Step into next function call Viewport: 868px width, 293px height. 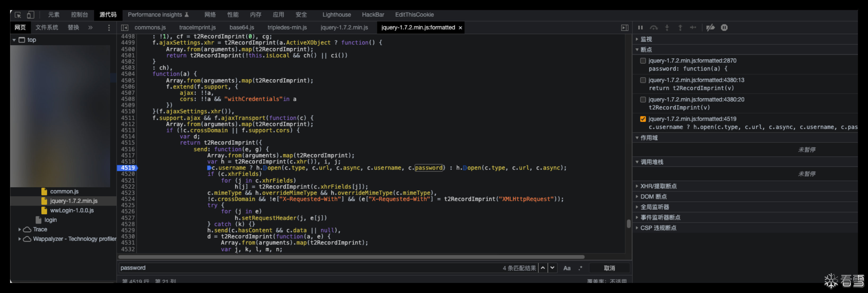(667, 28)
